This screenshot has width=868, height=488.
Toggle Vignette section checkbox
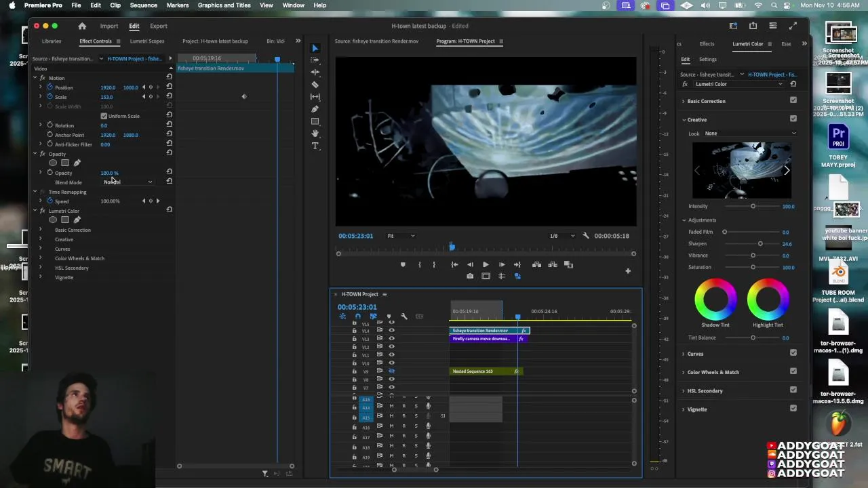(x=793, y=408)
